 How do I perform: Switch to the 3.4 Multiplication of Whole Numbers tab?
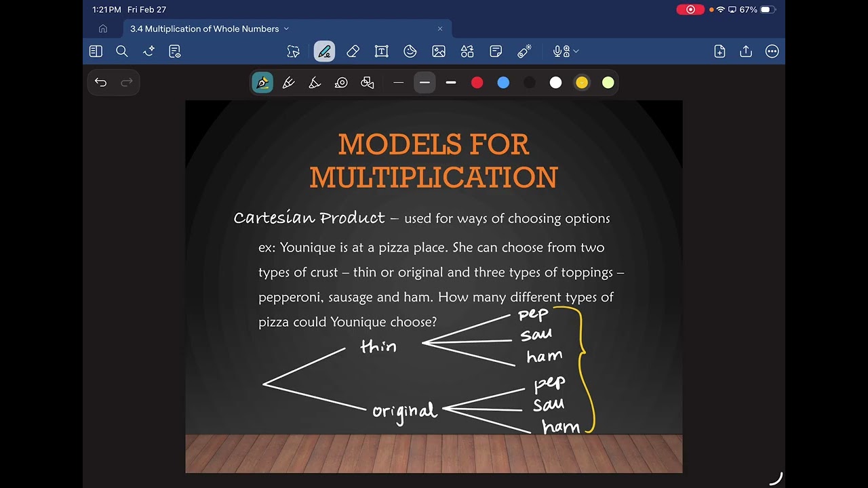point(205,28)
